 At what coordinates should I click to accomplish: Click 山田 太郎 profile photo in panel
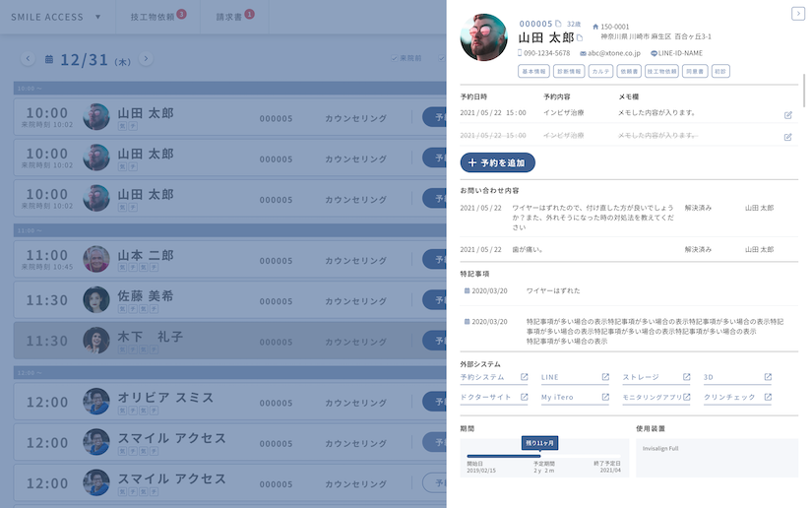click(x=483, y=37)
